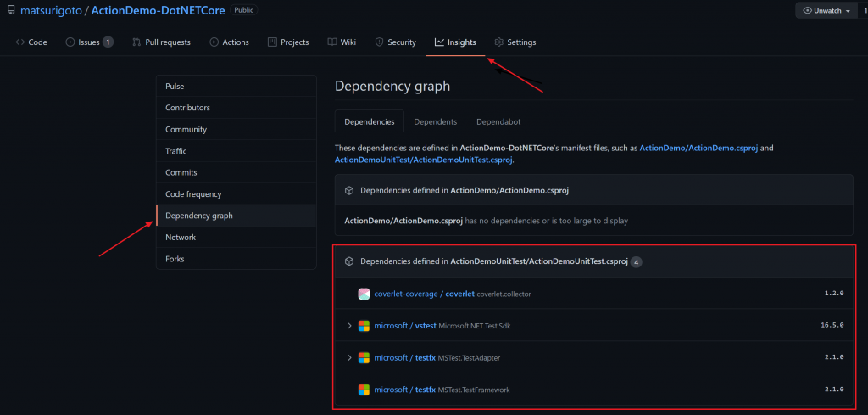Click the coverlet-coverage avatar icon
The width and height of the screenshot is (868, 415).
click(x=364, y=294)
